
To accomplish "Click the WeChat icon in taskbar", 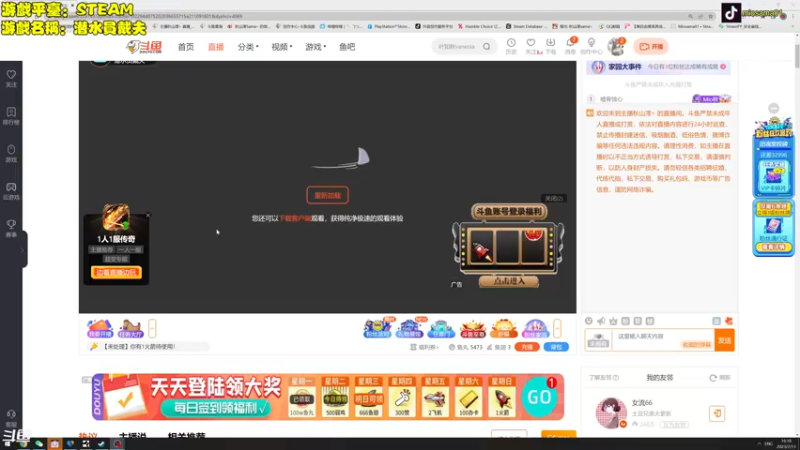I will click(x=39, y=444).
